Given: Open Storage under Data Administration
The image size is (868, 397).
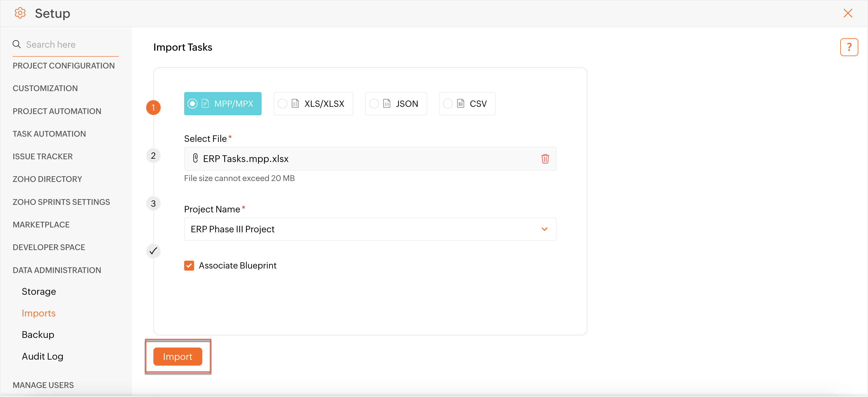Looking at the screenshot, I should point(39,291).
